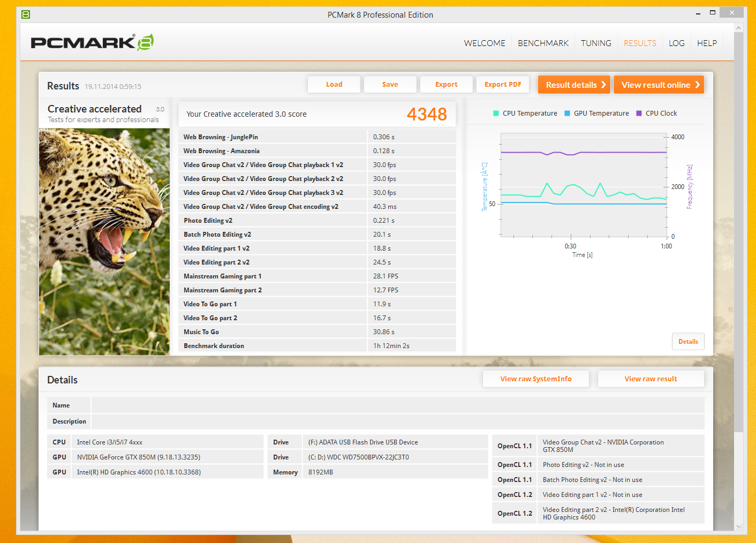Click the vertical scrollbar thumb

(738, 232)
